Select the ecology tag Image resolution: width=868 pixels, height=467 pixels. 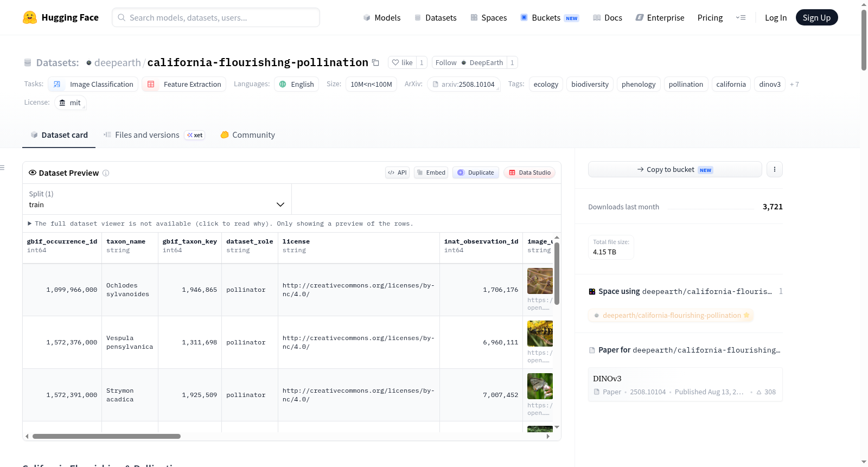[546, 84]
